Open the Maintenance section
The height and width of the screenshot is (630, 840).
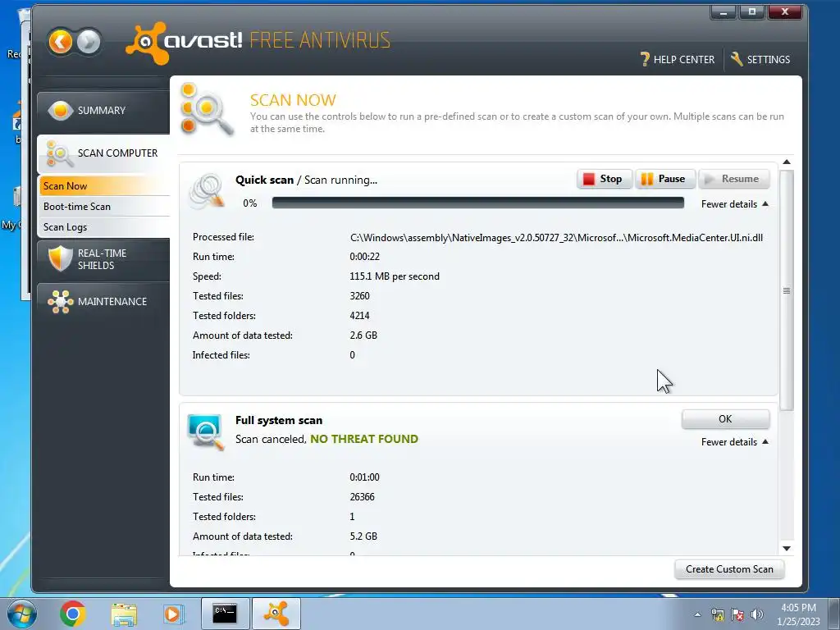tap(103, 302)
